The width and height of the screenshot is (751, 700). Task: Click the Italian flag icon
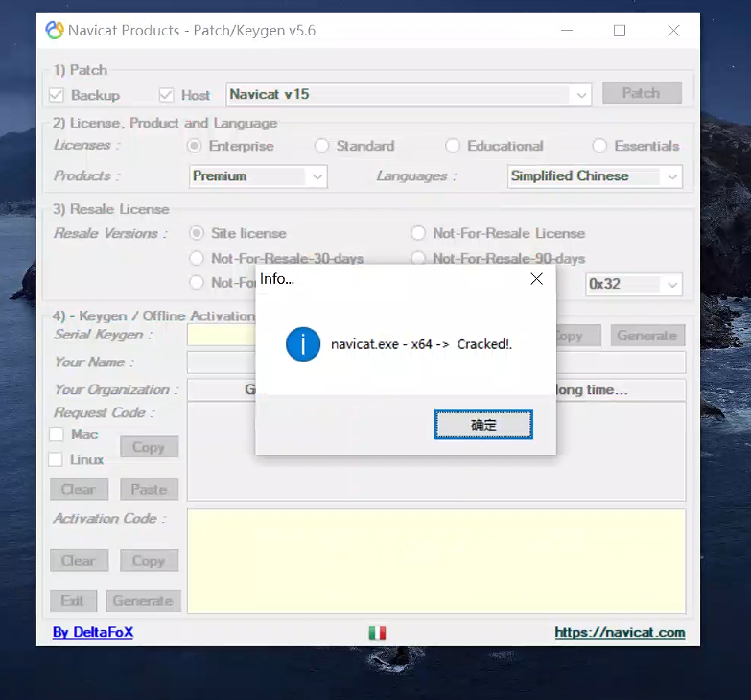(377, 633)
